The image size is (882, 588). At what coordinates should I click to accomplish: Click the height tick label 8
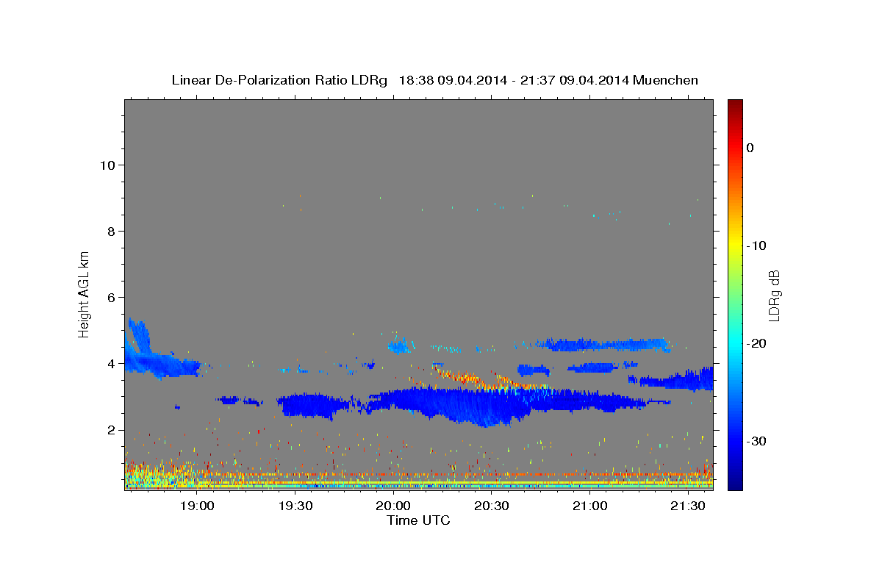click(x=111, y=231)
